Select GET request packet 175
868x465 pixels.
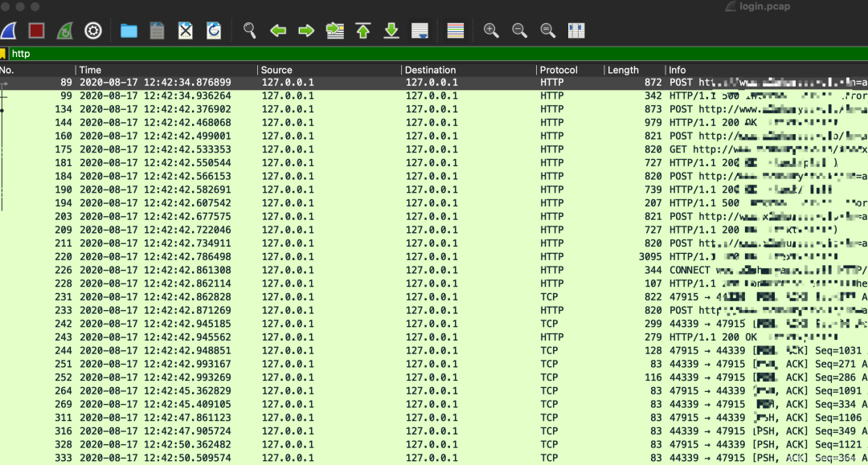tap(434, 149)
